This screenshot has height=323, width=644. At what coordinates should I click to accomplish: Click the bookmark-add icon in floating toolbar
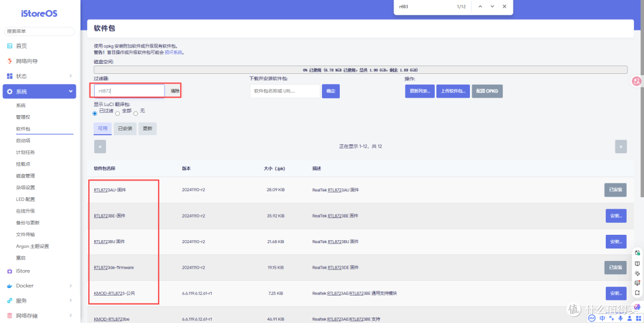pyautogui.click(x=637, y=293)
